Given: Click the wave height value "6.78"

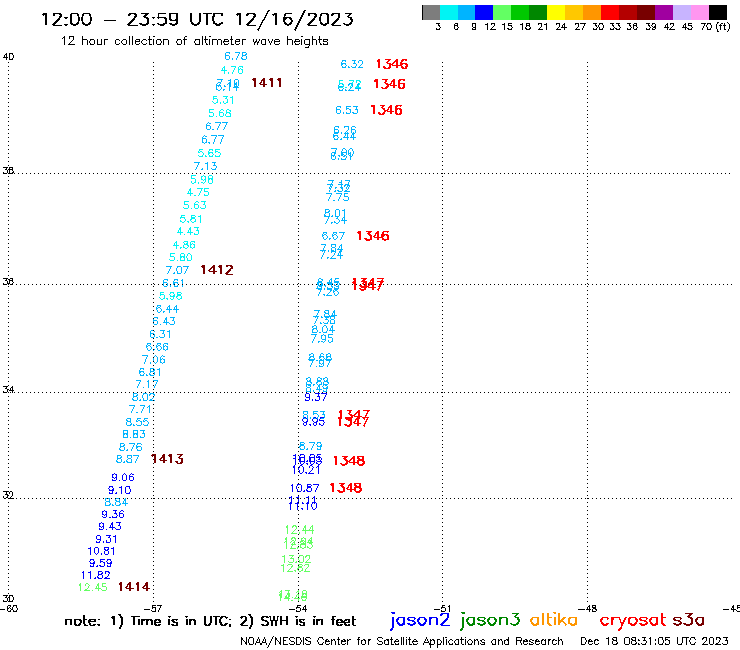Looking at the screenshot, I should click(235, 56).
